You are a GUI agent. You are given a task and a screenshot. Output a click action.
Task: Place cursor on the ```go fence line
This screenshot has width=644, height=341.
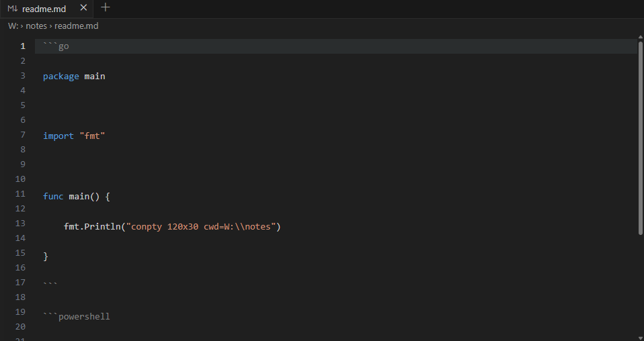336,46
